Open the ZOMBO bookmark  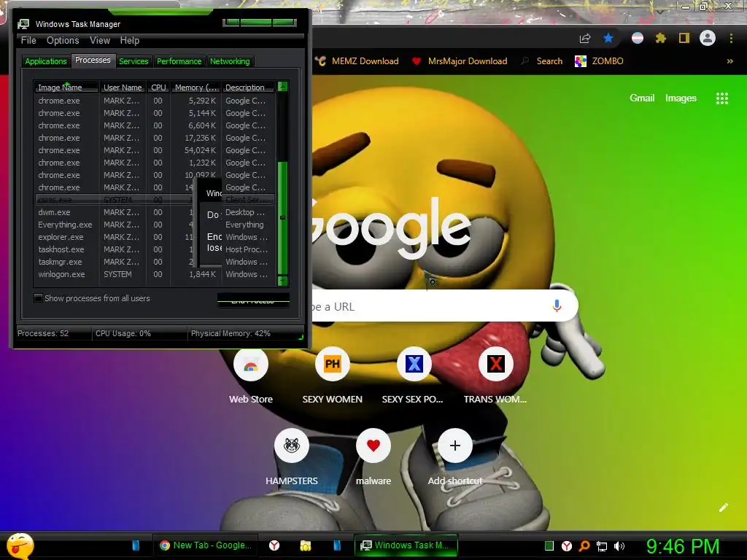tap(600, 61)
